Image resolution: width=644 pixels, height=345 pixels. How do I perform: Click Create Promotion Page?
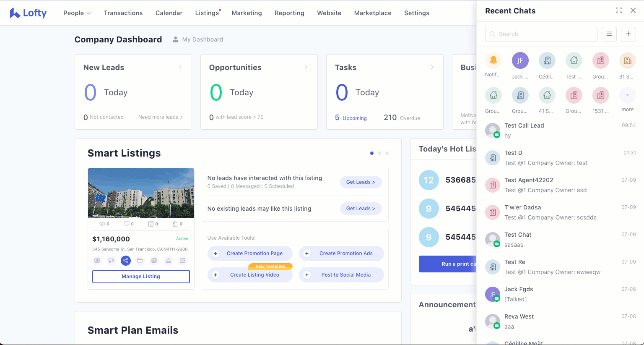(x=250, y=254)
